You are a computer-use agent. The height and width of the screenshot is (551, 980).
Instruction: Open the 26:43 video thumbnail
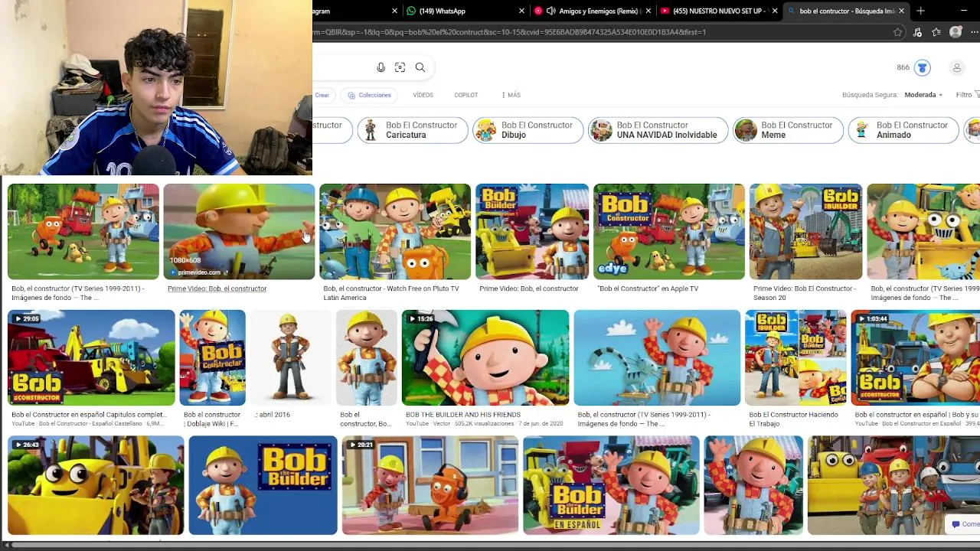tap(96, 485)
